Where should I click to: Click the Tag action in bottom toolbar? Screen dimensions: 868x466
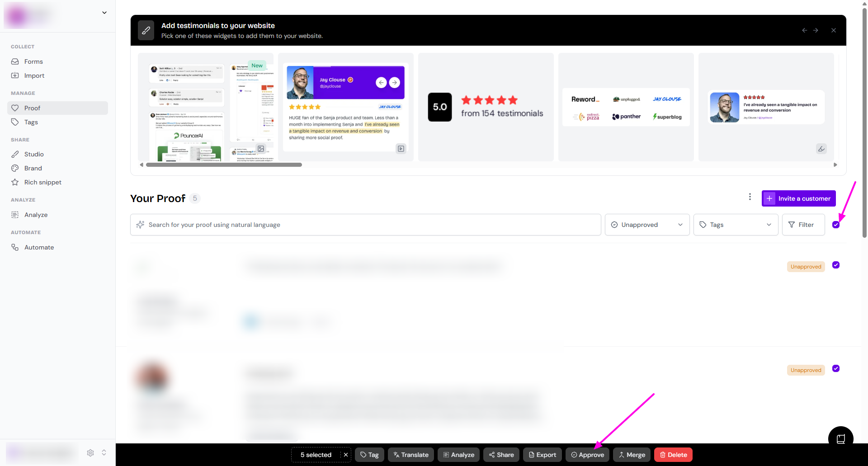[369, 455]
